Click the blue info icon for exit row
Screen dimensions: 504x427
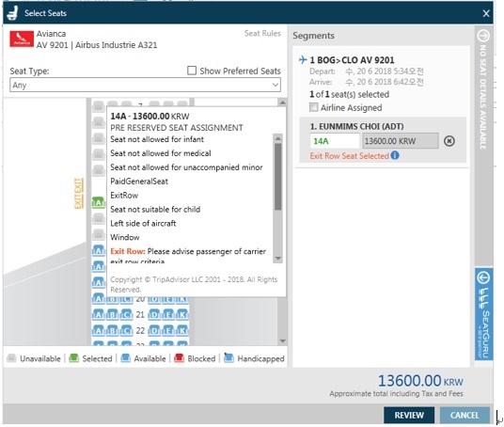point(395,155)
